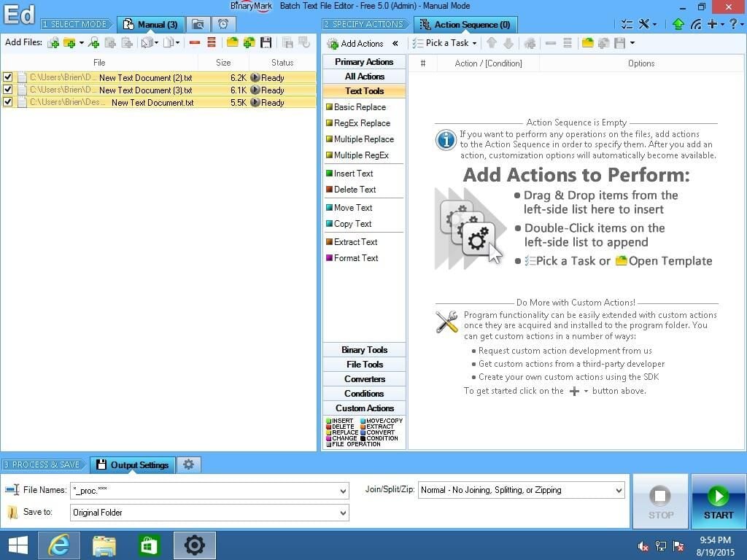Open dropdown arrow next to save template icon
Image resolution: width=747 pixels, height=560 pixels.
(x=632, y=43)
